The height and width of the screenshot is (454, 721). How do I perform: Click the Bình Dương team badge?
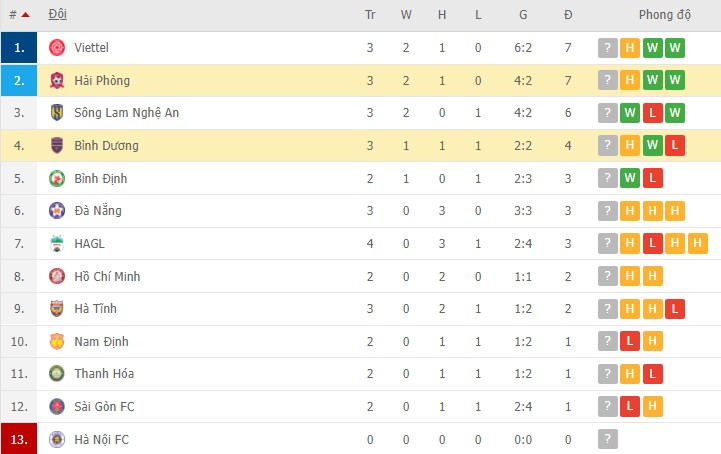57,146
